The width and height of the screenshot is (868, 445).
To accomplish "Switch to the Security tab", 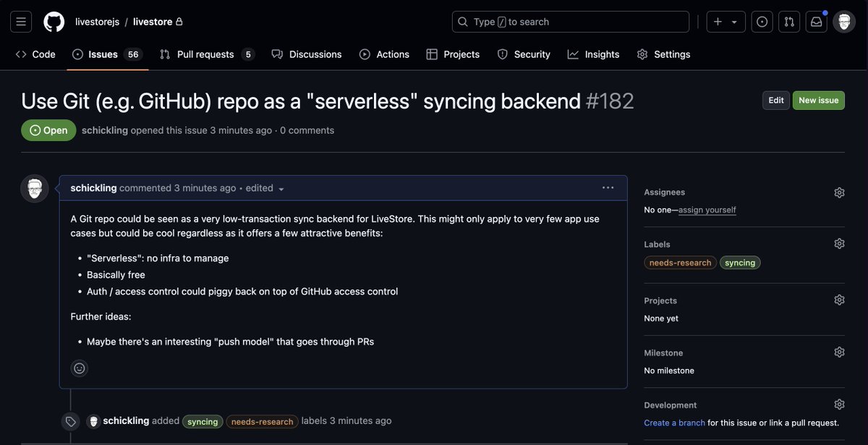I will click(x=524, y=54).
